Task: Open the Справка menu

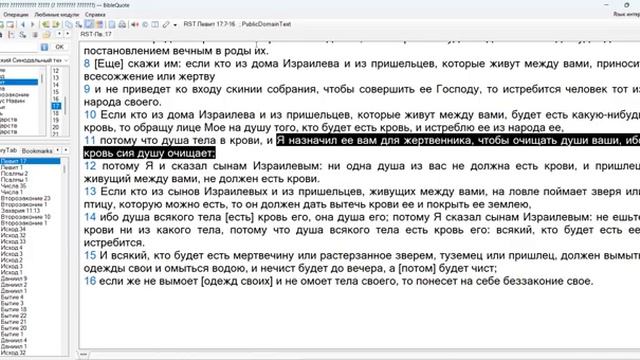Action: click(x=95, y=14)
